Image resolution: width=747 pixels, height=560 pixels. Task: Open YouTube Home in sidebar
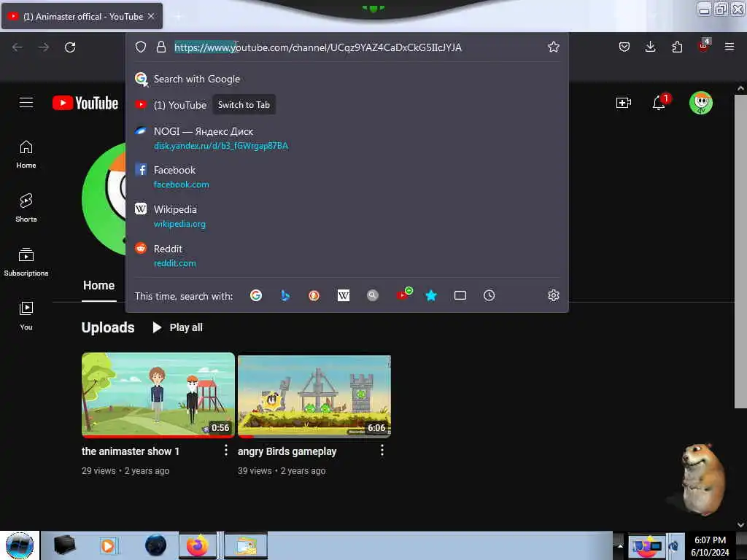click(26, 155)
